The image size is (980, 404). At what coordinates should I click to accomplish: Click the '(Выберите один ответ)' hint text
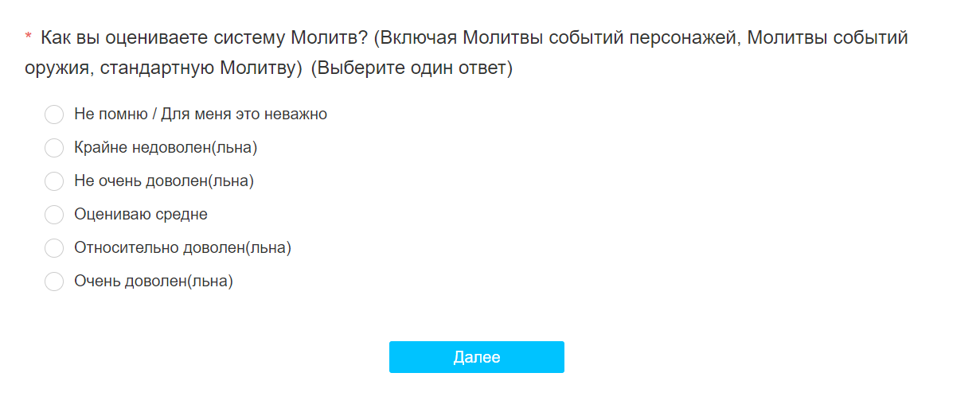click(412, 68)
